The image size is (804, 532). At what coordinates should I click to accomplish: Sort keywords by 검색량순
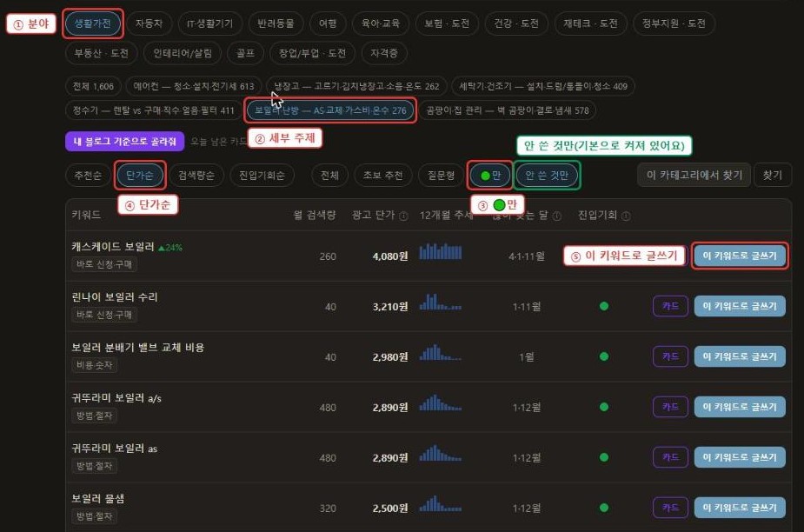tap(196, 176)
